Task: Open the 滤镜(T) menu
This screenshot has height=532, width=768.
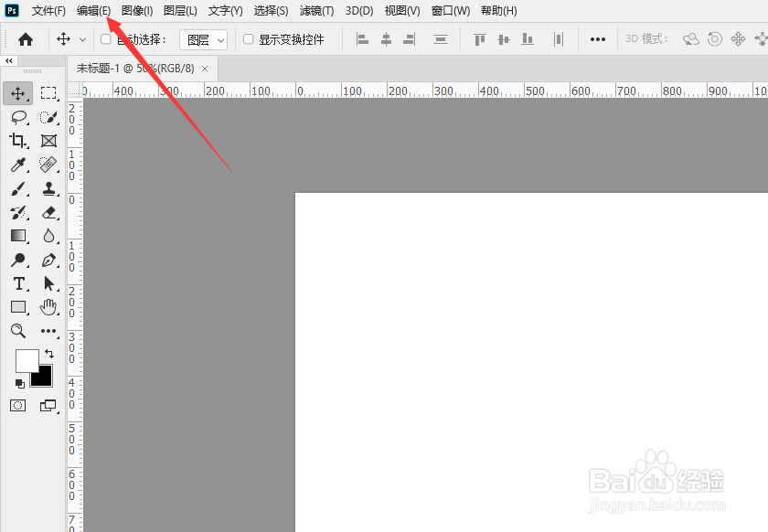Action: [x=316, y=10]
